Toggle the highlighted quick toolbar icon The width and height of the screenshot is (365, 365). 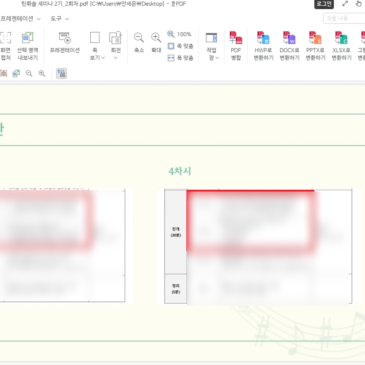tap(61, 73)
